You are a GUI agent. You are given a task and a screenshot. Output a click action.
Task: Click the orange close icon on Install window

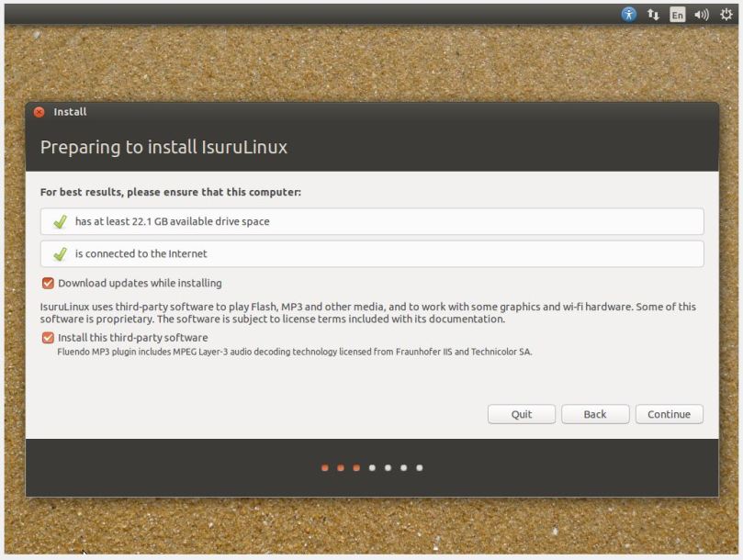pyautogui.click(x=38, y=111)
